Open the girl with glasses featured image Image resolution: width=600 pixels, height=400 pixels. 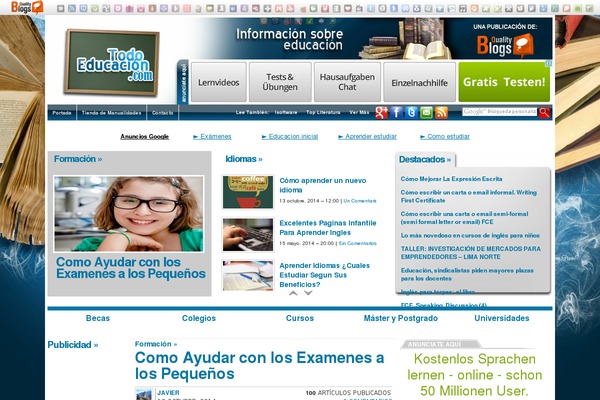129,214
